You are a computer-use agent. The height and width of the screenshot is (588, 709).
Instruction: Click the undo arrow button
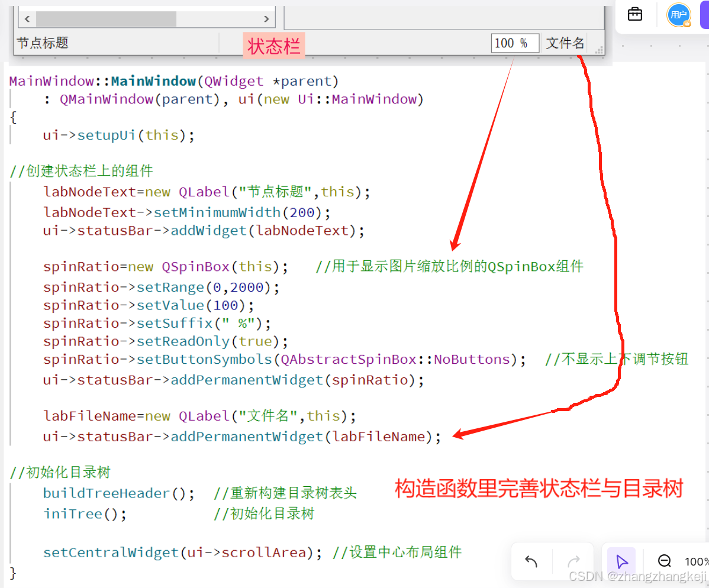click(531, 561)
